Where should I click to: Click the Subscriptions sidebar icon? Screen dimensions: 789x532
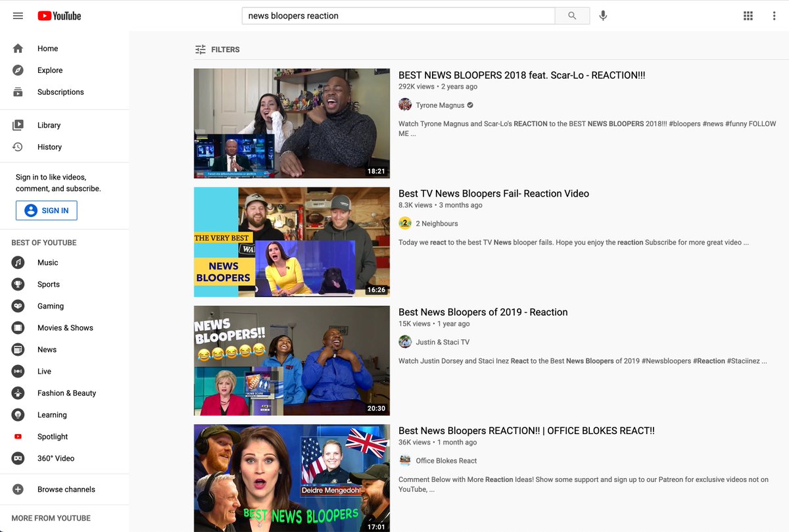[18, 92]
